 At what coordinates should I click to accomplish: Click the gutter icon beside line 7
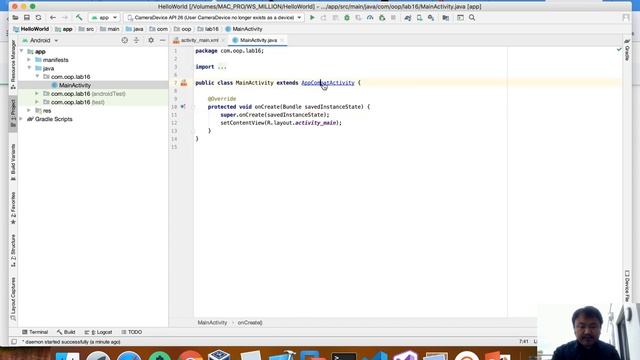184,83
